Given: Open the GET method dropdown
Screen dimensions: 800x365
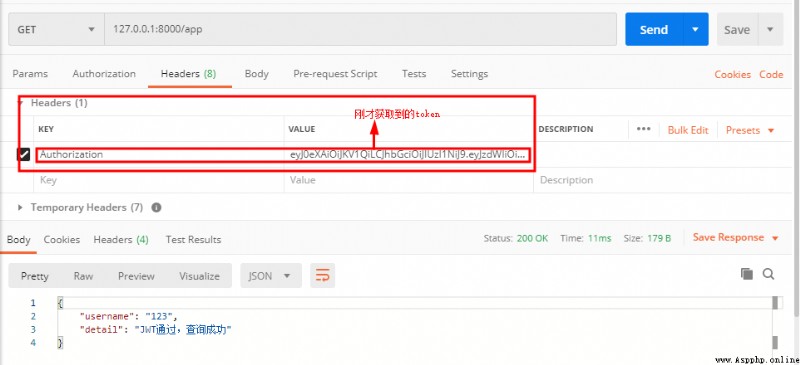Looking at the screenshot, I should coord(56,29).
